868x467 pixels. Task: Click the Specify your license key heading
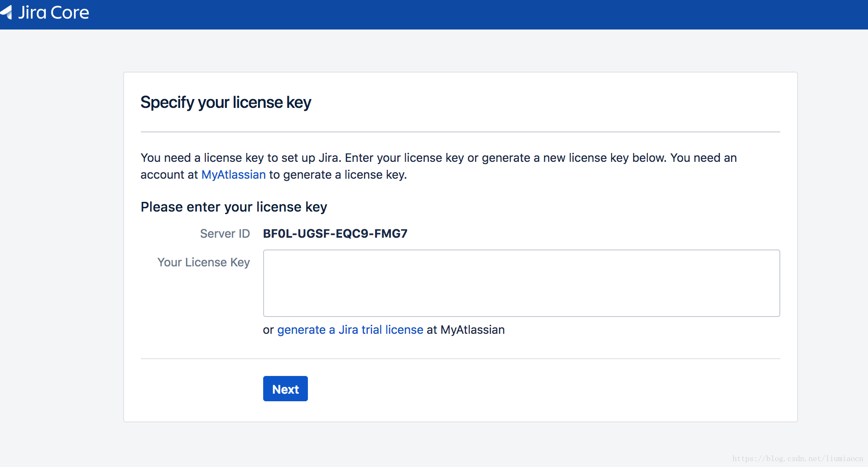(x=226, y=102)
